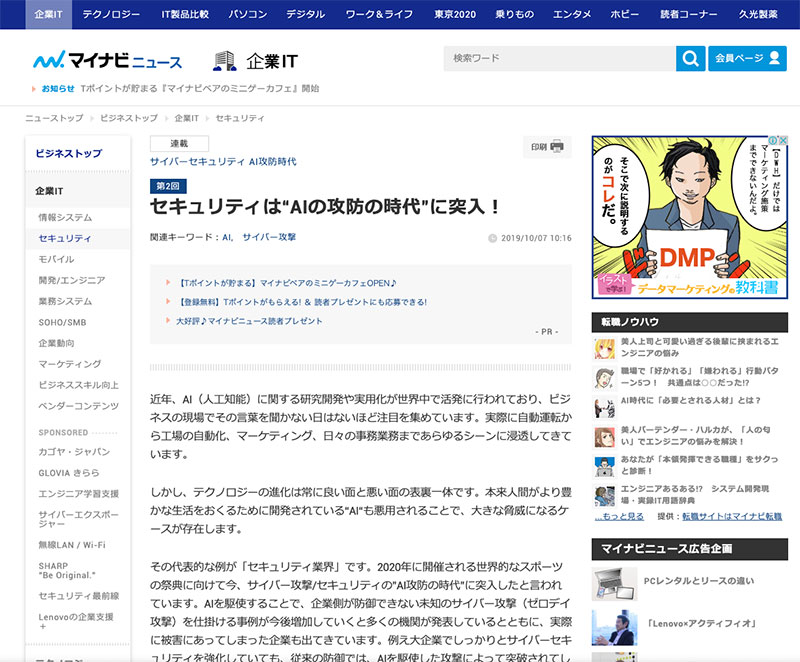Image resolution: width=800 pixels, height=662 pixels.
Task: Click clock icon beside 2019/10/07 date
Action: [492, 238]
